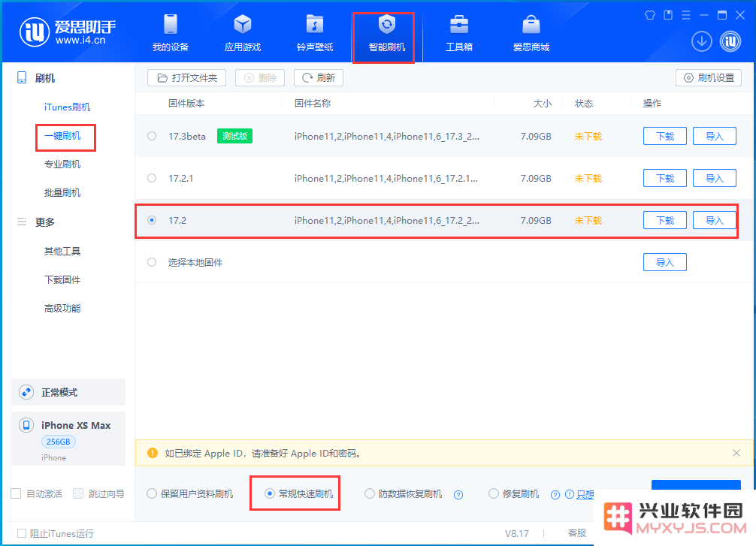Click the round i4 logo button at top right

click(x=730, y=41)
